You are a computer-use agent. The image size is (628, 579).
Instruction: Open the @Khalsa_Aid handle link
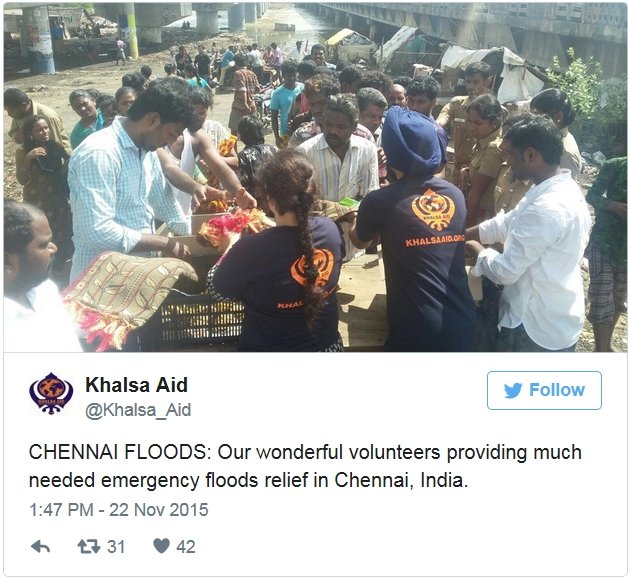tap(138, 410)
